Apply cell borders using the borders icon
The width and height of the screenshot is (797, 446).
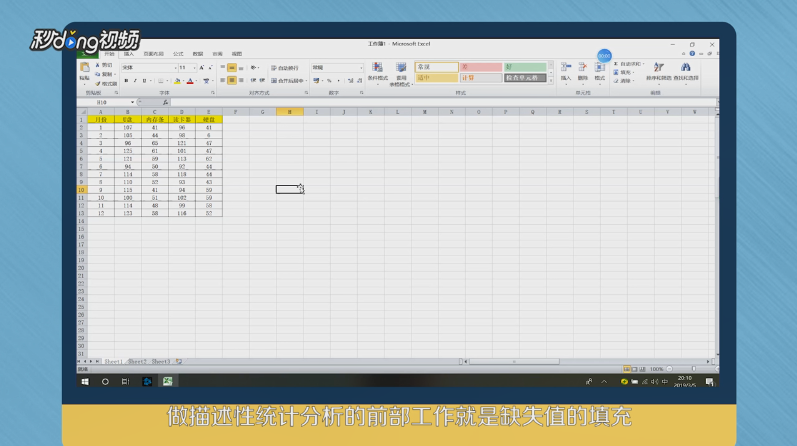[x=161, y=81]
